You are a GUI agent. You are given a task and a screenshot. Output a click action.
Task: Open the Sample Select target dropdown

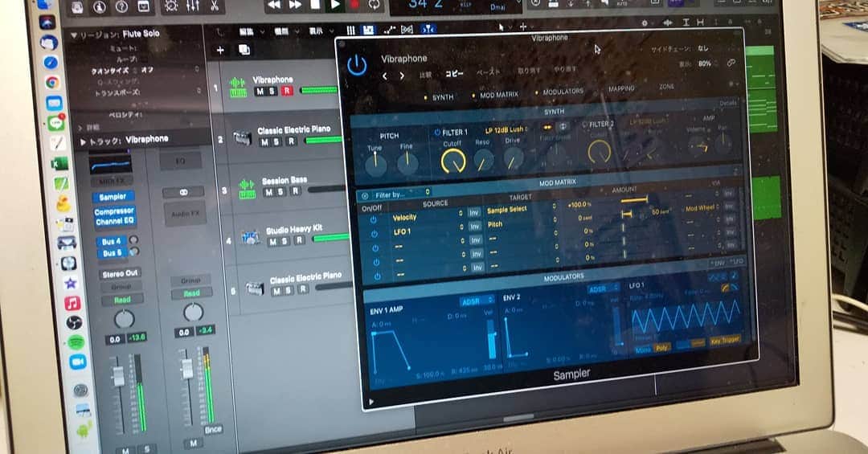[522, 209]
